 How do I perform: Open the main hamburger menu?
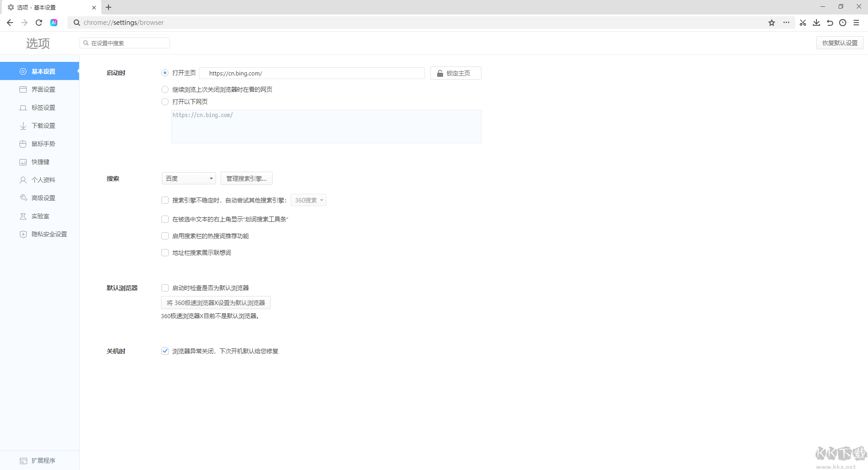click(x=856, y=23)
